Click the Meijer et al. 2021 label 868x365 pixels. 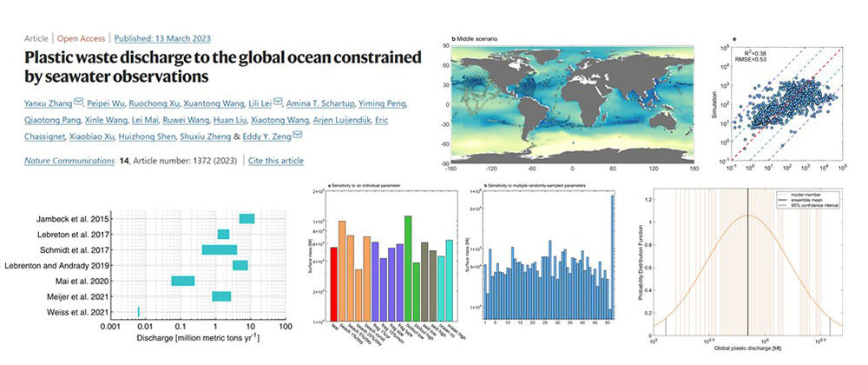pos(77,297)
